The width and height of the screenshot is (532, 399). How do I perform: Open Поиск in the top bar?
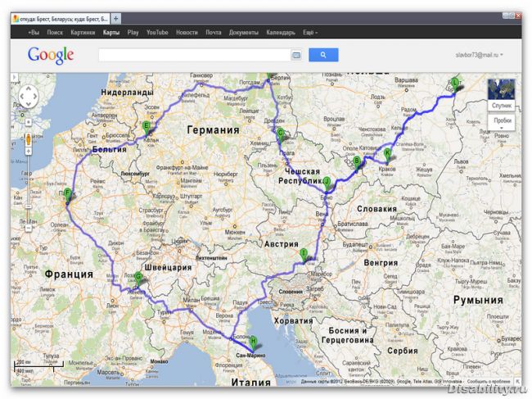[55, 33]
